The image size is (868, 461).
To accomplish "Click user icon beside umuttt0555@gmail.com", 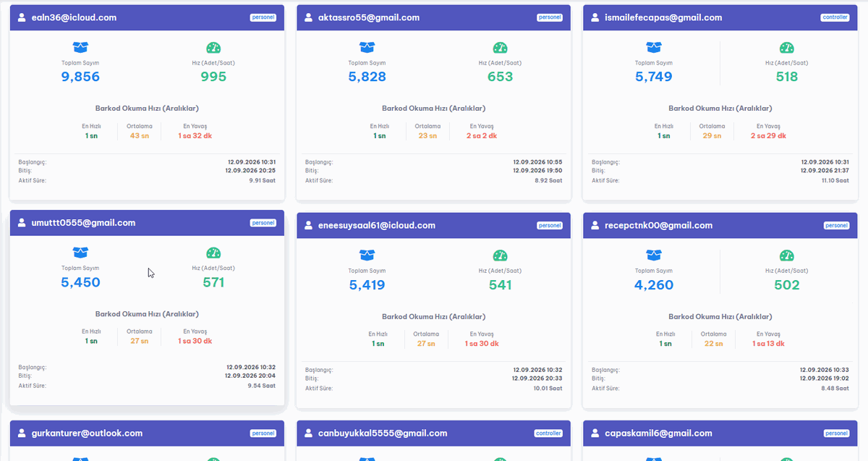I will click(x=22, y=223).
